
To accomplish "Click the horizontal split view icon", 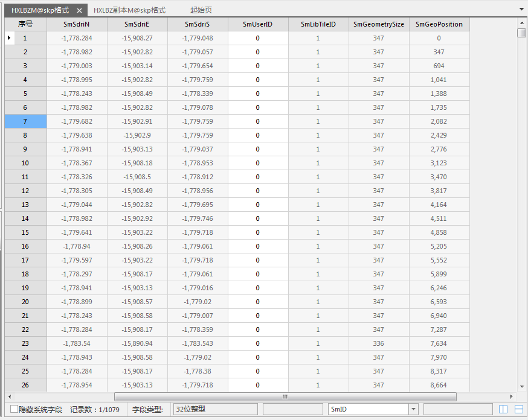I will (x=519, y=409).
